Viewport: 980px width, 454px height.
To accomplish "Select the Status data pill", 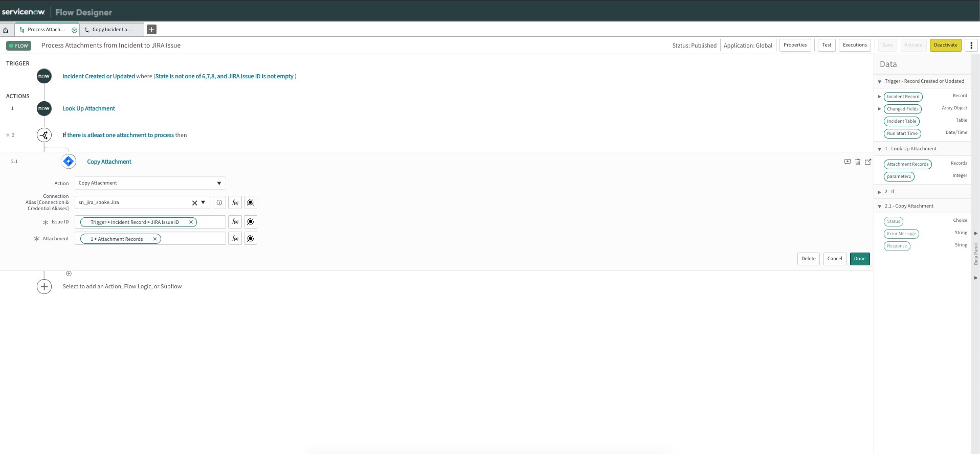I will pos(893,221).
